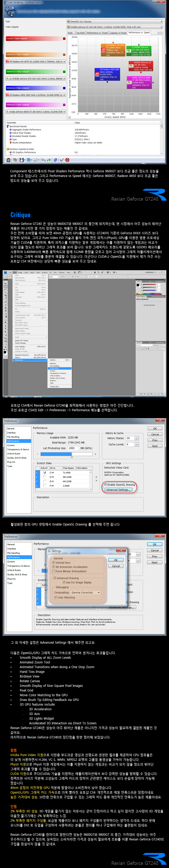
Task: Open the ESSENTIALS workspace switcher in Photoshop
Action: [x=151, y=272]
